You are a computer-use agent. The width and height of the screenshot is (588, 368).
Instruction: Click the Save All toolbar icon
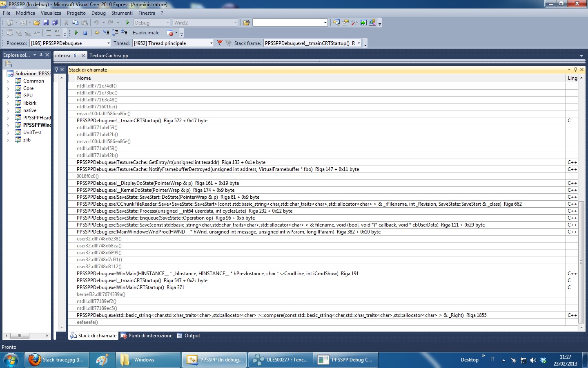click(x=55, y=23)
